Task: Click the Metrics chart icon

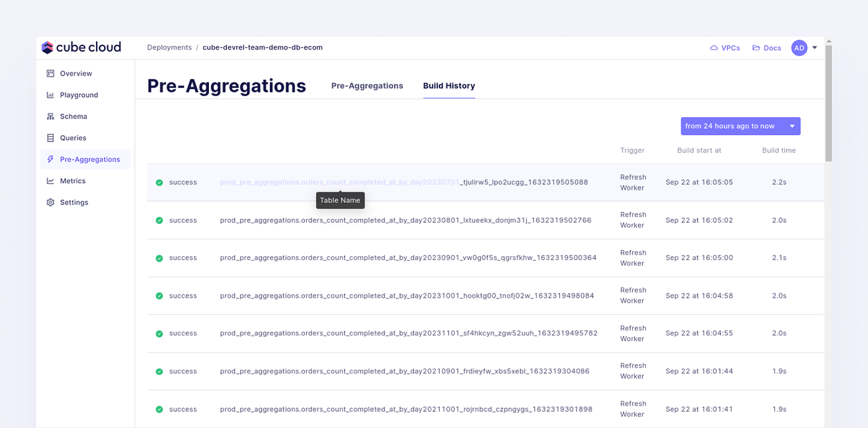Action: click(50, 181)
